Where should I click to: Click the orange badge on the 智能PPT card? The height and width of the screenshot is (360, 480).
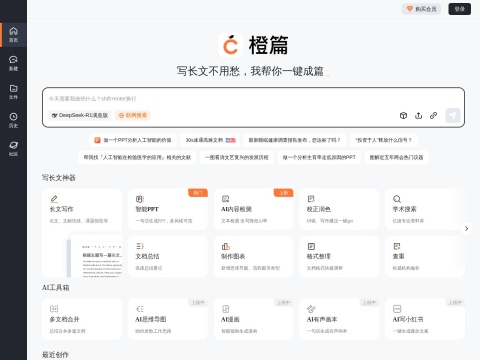pos(198,193)
